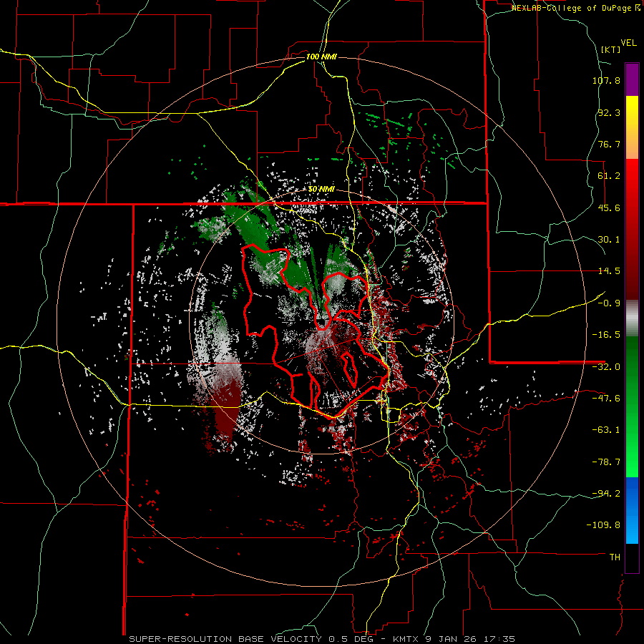
Task: Click the -16.5 velocity scale label
Action: [606, 335]
